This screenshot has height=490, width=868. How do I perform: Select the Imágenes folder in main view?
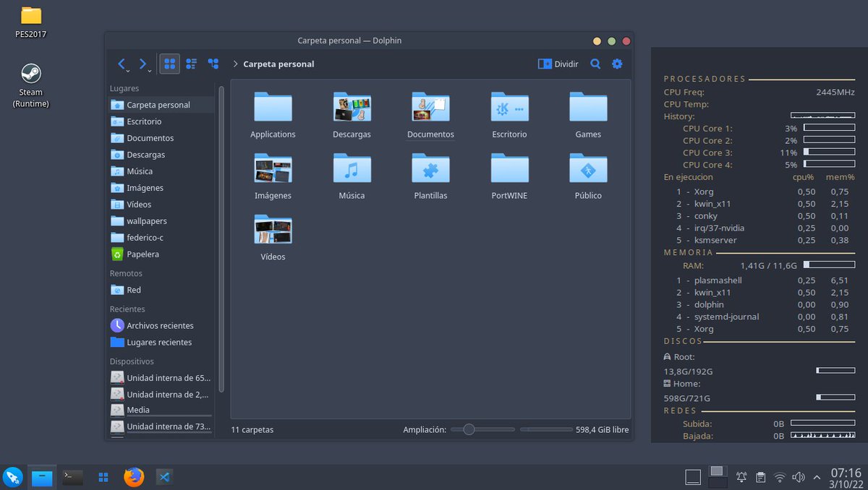pyautogui.click(x=273, y=176)
